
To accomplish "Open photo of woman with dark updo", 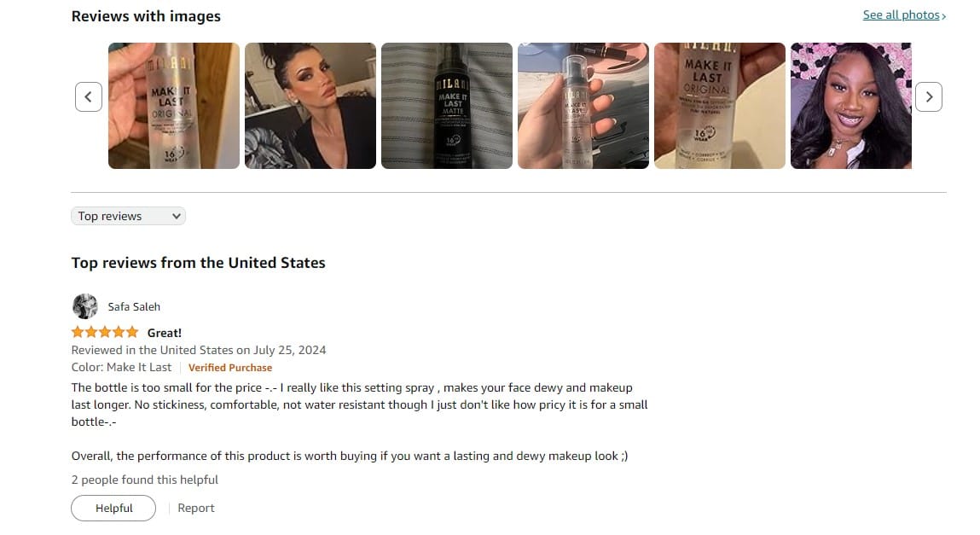I will tap(310, 106).
